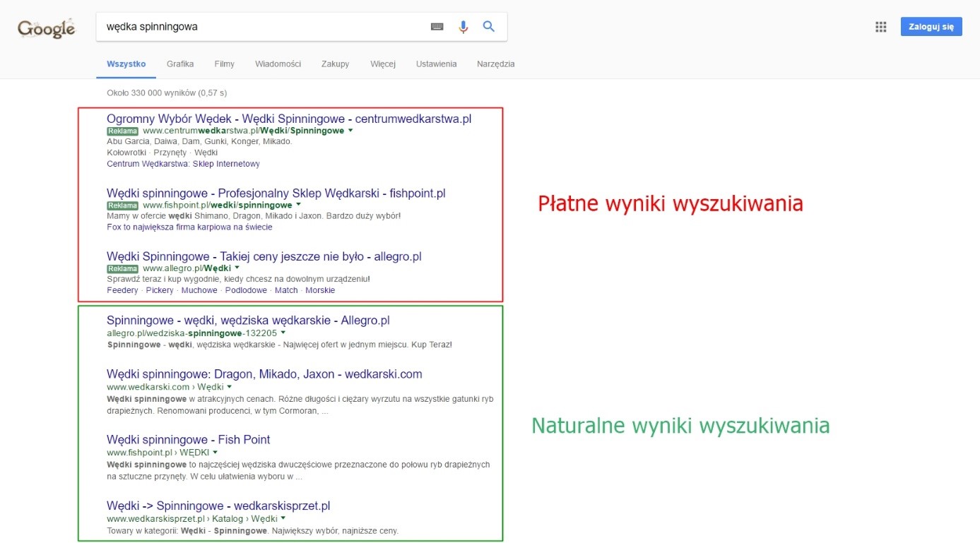Click the Morskie sitelink
This screenshot has height=543, width=980.
pos(320,290)
